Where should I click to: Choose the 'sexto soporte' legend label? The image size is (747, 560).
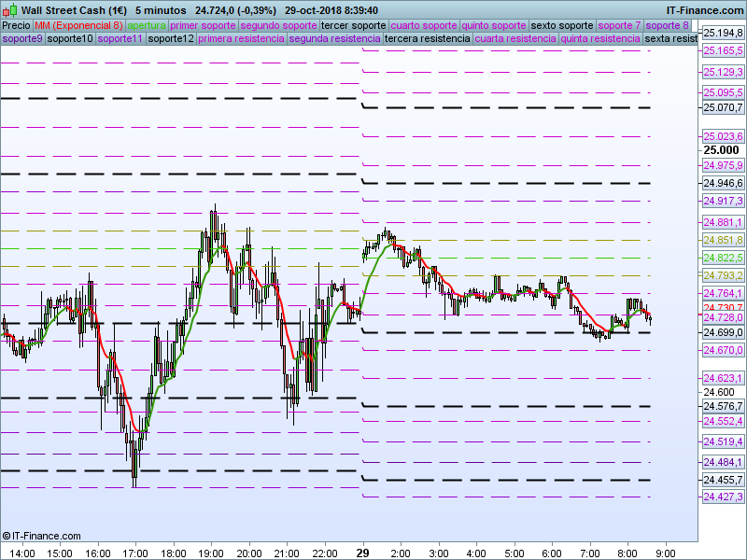562,25
